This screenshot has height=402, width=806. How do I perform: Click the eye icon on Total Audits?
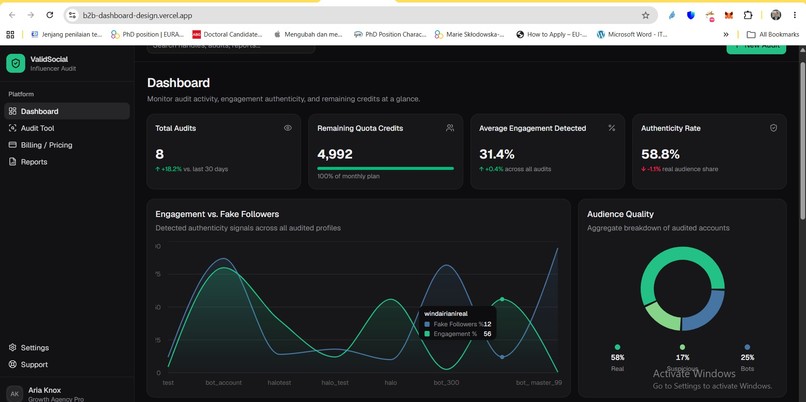tap(288, 128)
